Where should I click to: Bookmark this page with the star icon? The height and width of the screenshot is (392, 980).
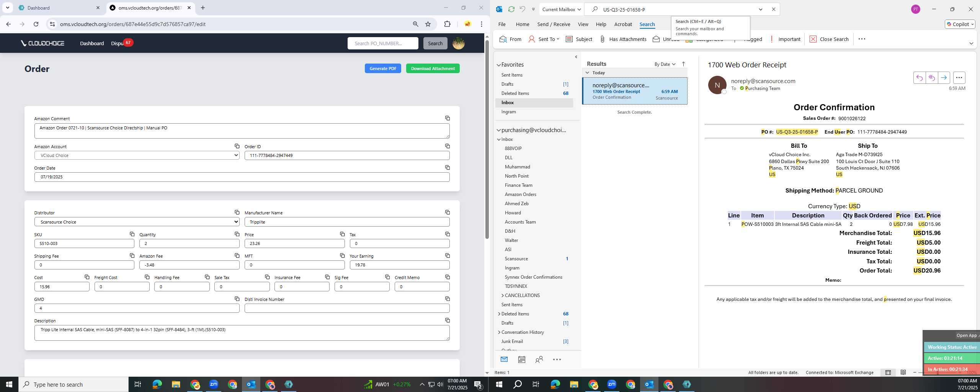[428, 24]
